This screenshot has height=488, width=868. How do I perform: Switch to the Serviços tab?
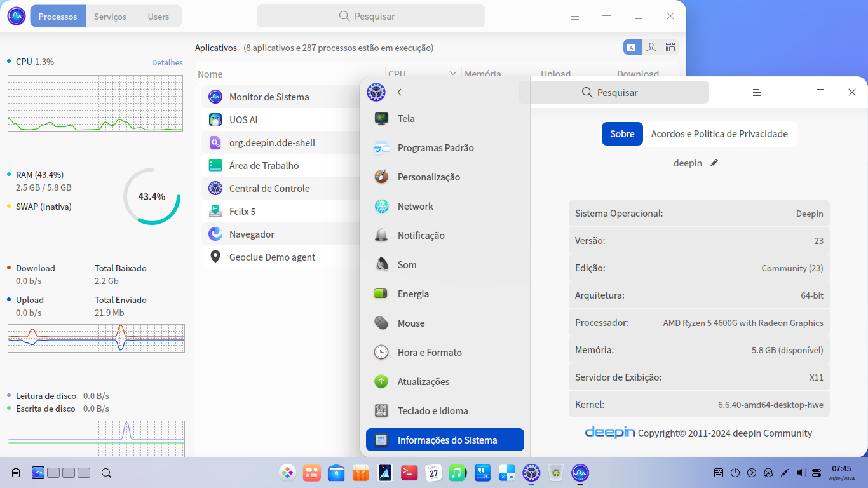pos(110,17)
